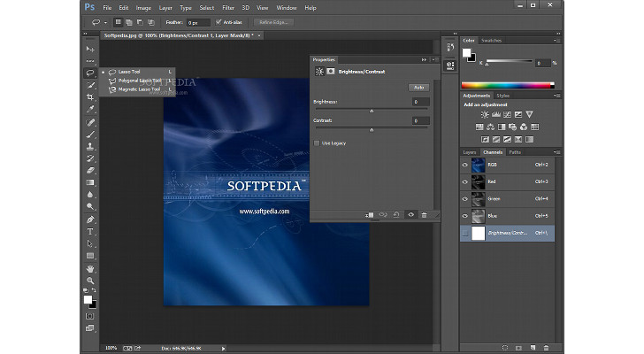Add Brightness/Contrast adjustment icon

485,114
